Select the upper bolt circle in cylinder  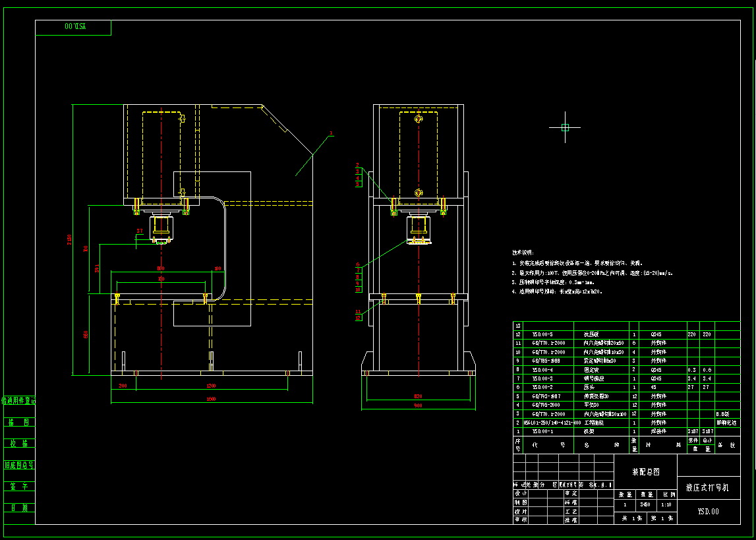pos(419,119)
